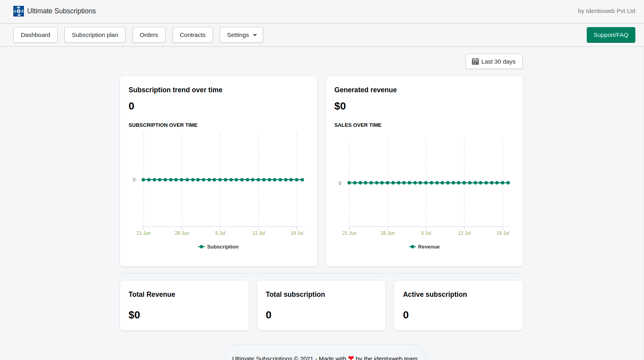Click the green Revenue legend marker
The width and height of the screenshot is (644, 360).
tap(412, 247)
